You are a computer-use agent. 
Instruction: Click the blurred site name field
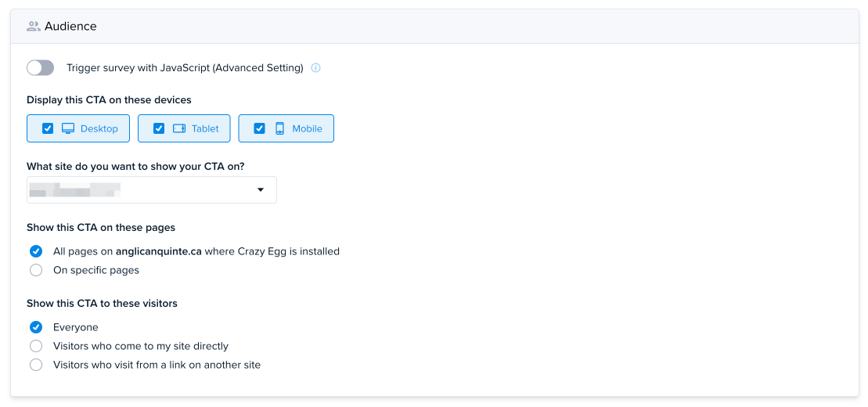coord(152,190)
